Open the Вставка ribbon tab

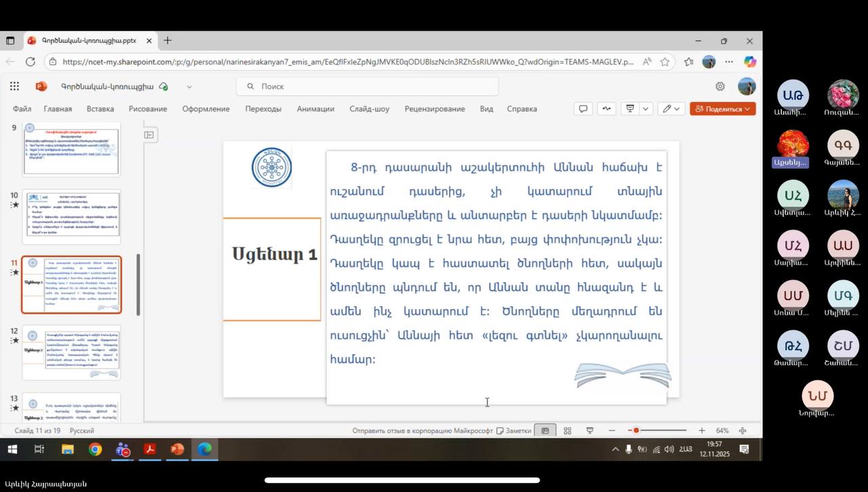pos(100,108)
